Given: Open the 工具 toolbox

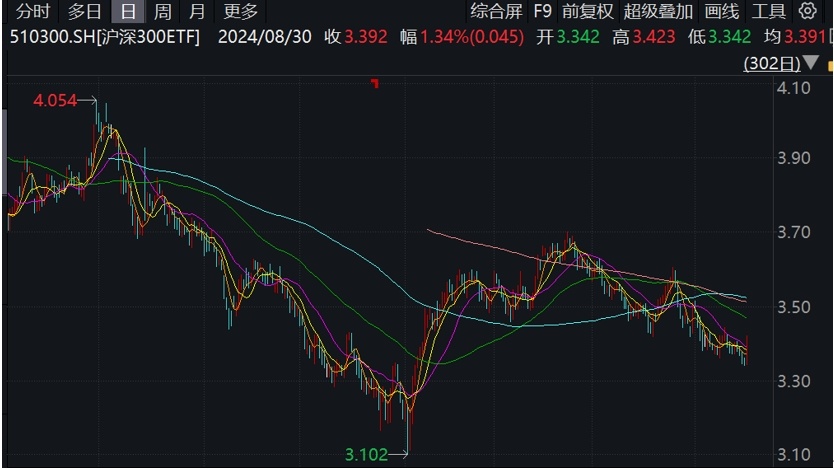Looking at the screenshot, I should click(768, 12).
